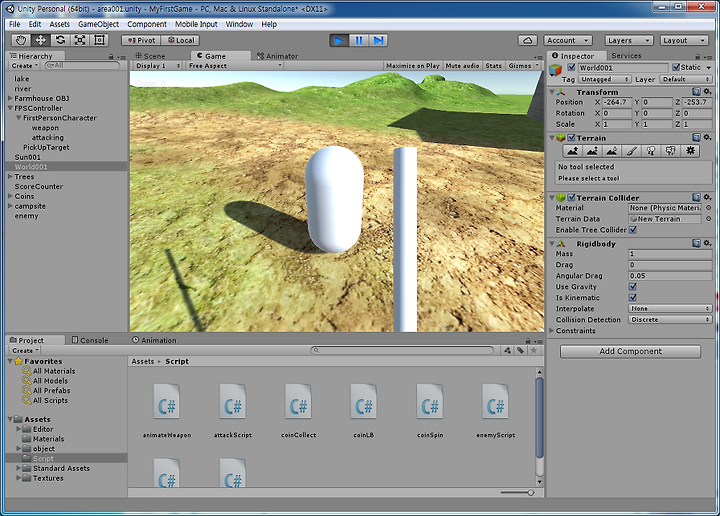Open the Tag Untagged dropdown
Screen dimensions: 720x516
tap(603, 79)
